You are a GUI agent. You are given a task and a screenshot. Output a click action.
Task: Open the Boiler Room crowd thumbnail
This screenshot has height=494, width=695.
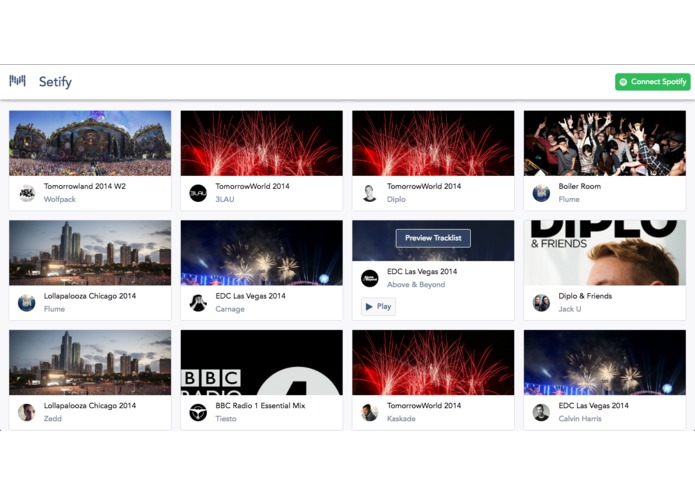(605, 143)
